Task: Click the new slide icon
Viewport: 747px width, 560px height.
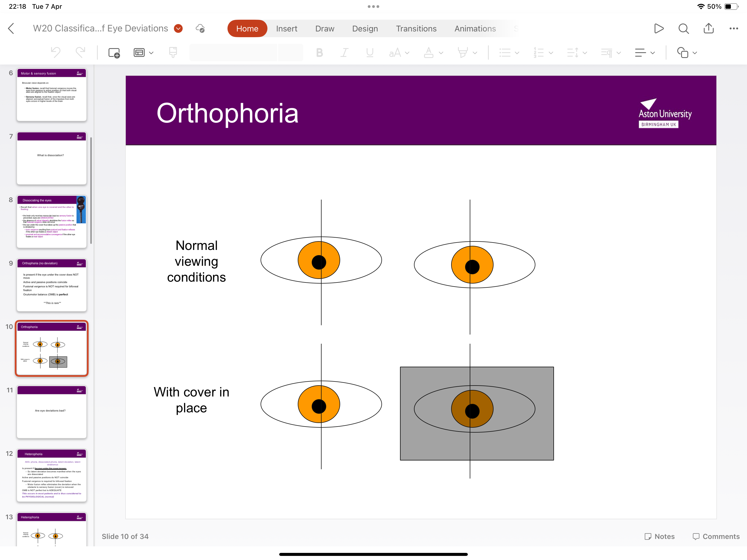Action: (x=114, y=53)
